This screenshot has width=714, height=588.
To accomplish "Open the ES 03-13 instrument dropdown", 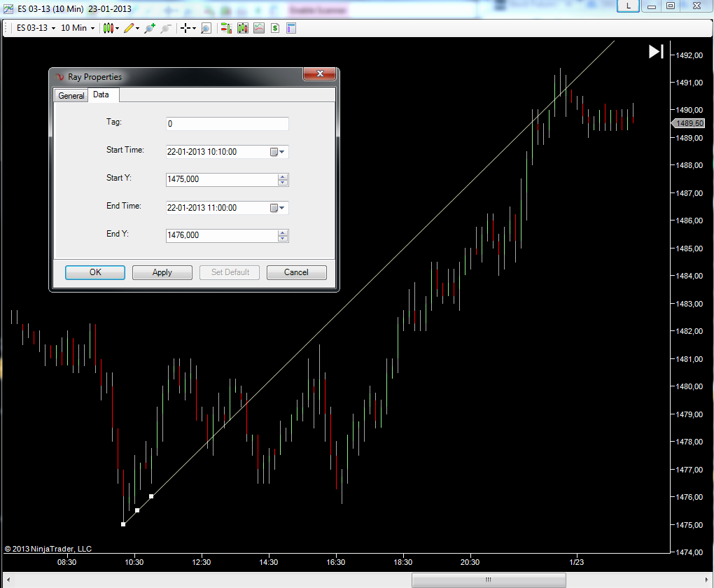I will pos(36,28).
